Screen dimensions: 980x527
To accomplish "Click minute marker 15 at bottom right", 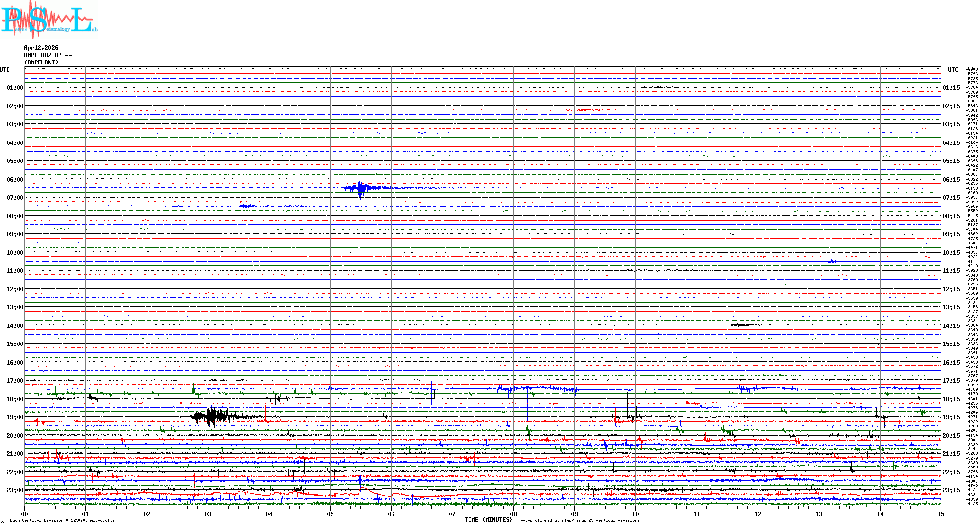I will pos(941,514).
